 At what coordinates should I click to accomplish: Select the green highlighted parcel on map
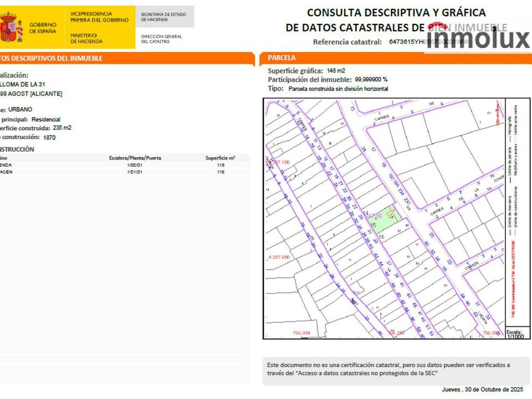click(x=386, y=219)
